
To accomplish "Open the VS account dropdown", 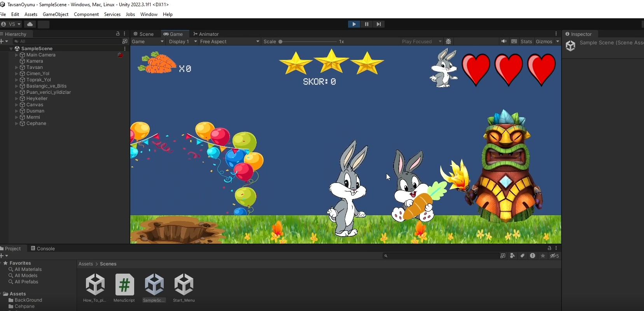I will (11, 24).
